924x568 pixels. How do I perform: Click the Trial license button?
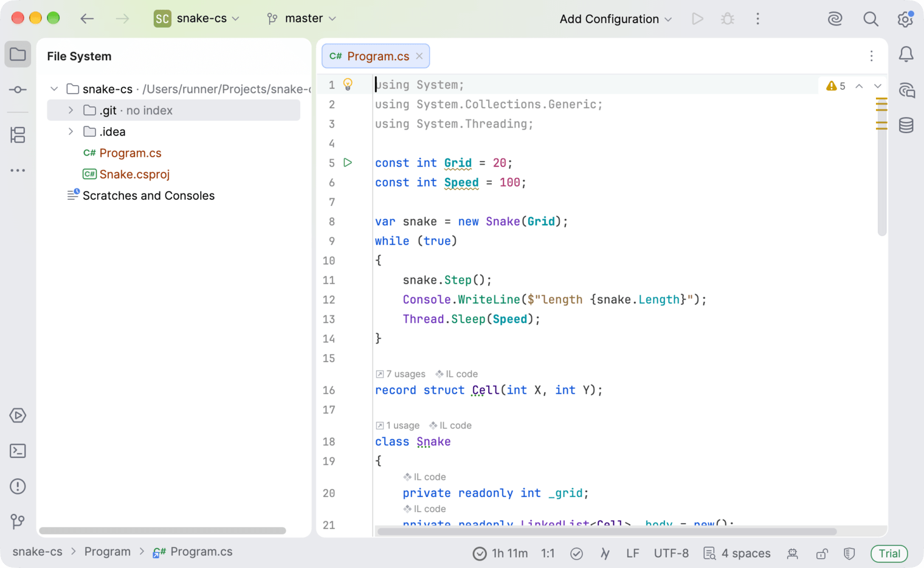pyautogui.click(x=889, y=553)
